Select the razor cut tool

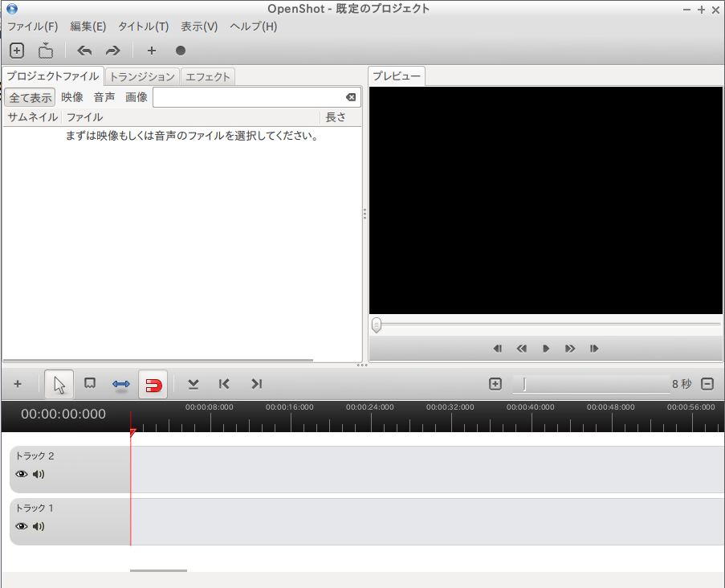[x=90, y=383]
